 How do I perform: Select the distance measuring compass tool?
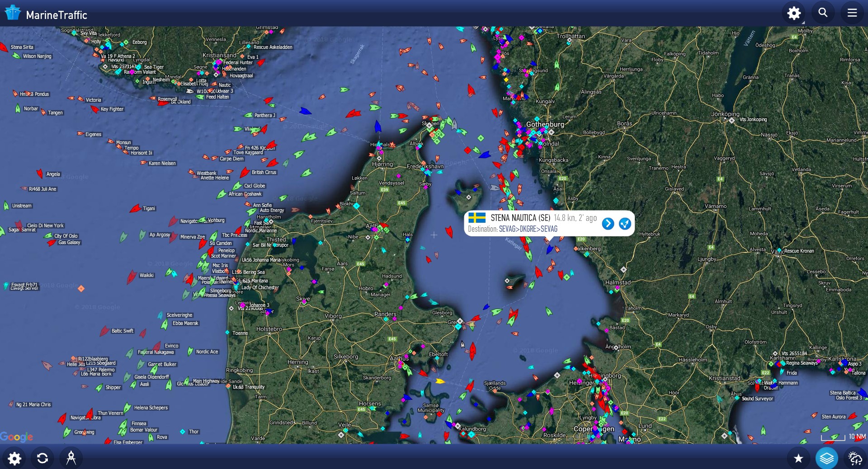[x=71, y=458]
